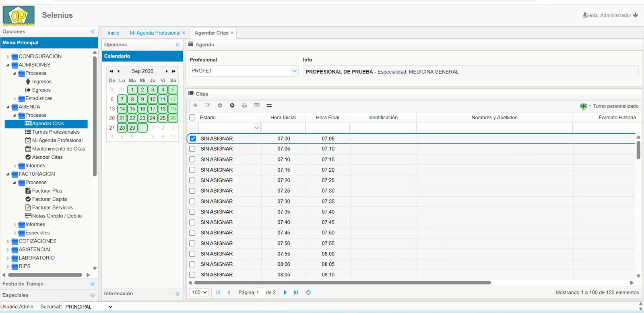Collapse the left Opciones panel
The image size is (644, 313).
(x=93, y=31)
